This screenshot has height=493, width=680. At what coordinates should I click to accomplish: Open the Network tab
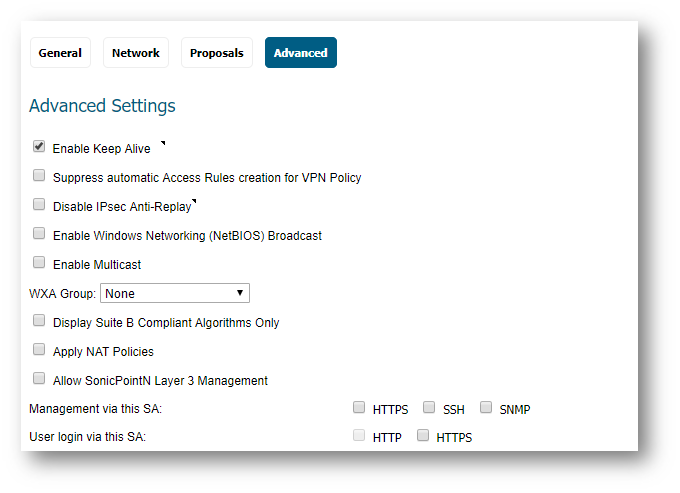(x=136, y=52)
